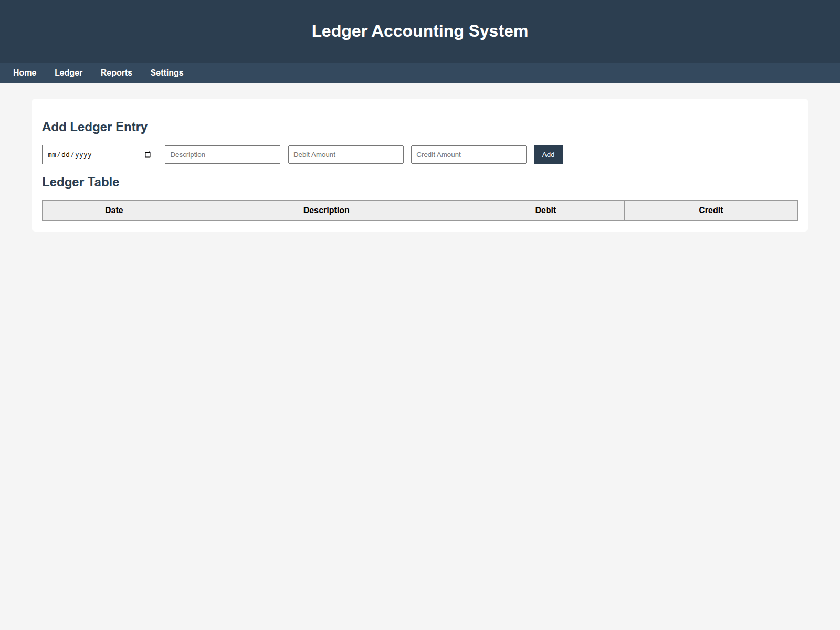This screenshot has width=840, height=630.
Task: Open the Ledger navigation item
Action: (x=68, y=72)
